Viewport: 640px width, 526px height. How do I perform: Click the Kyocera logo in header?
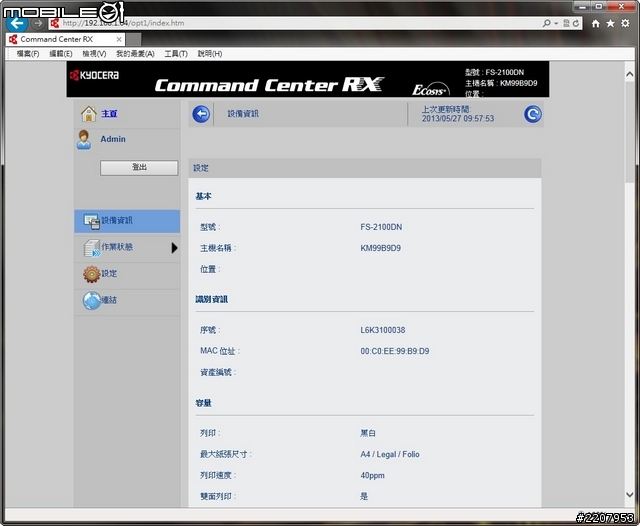(95, 75)
